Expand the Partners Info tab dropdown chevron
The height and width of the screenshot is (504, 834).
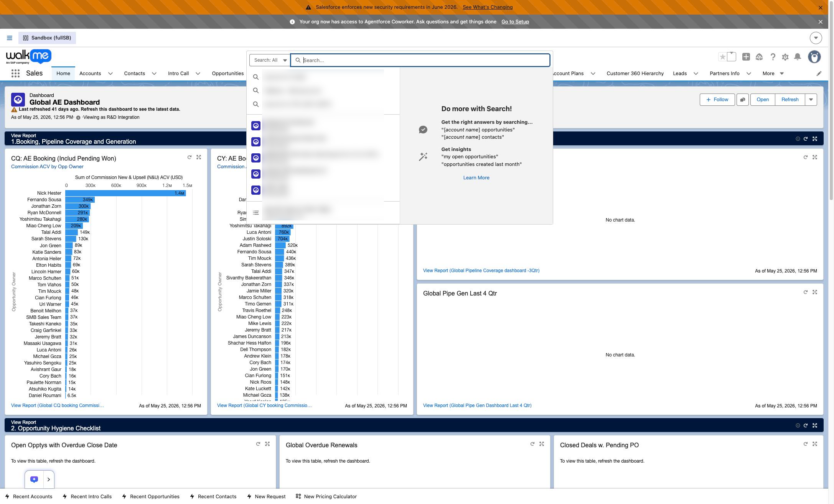point(749,74)
